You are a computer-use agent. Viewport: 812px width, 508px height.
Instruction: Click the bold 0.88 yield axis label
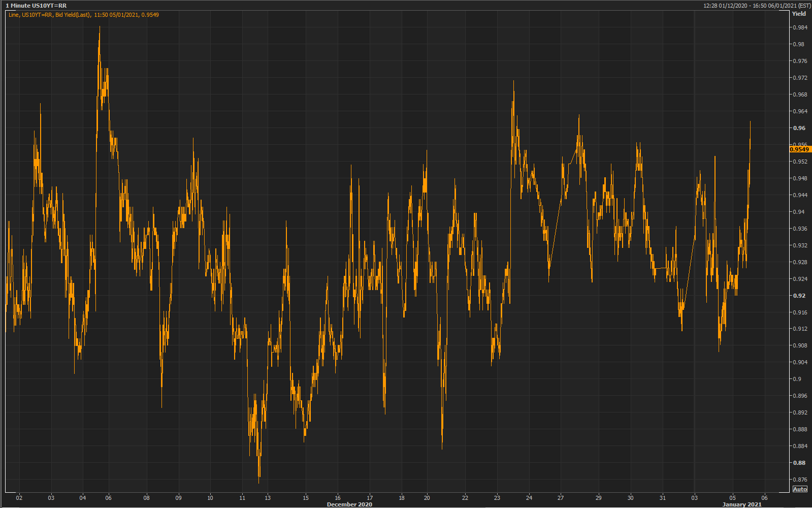[799, 463]
